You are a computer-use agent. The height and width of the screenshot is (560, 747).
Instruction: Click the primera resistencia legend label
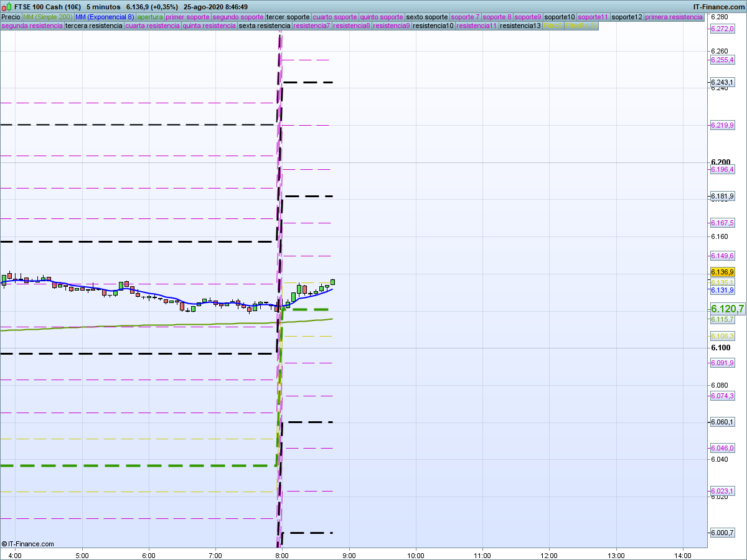tap(674, 17)
